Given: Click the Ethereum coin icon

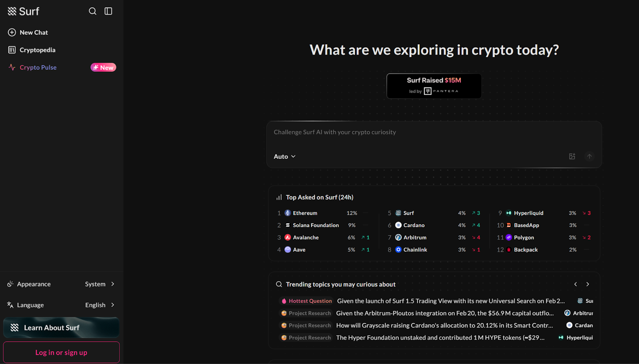Looking at the screenshot, I should (x=288, y=213).
